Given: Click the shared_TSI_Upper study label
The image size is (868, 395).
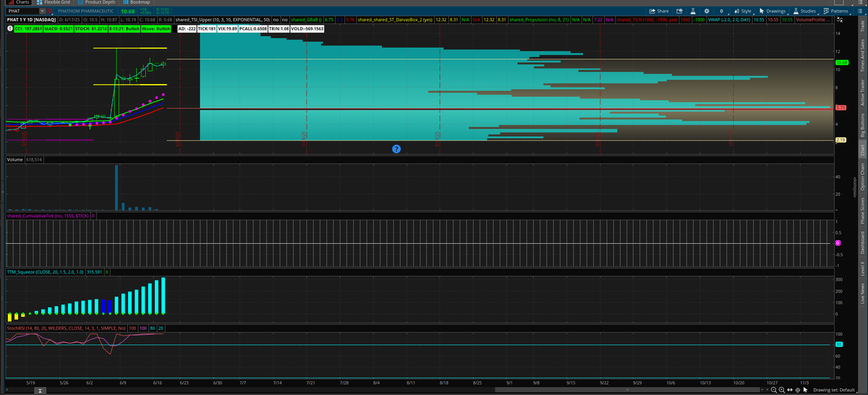Looking at the screenshot, I should (x=222, y=19).
